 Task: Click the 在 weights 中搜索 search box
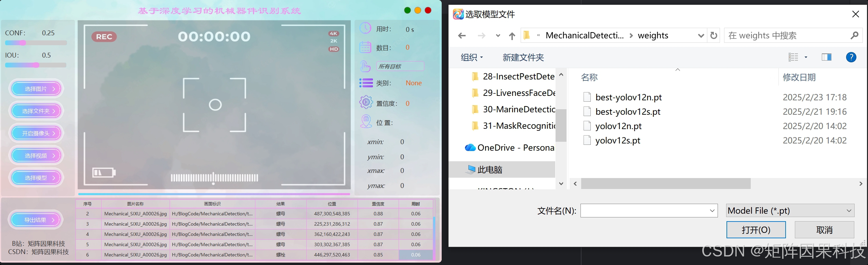(x=793, y=35)
